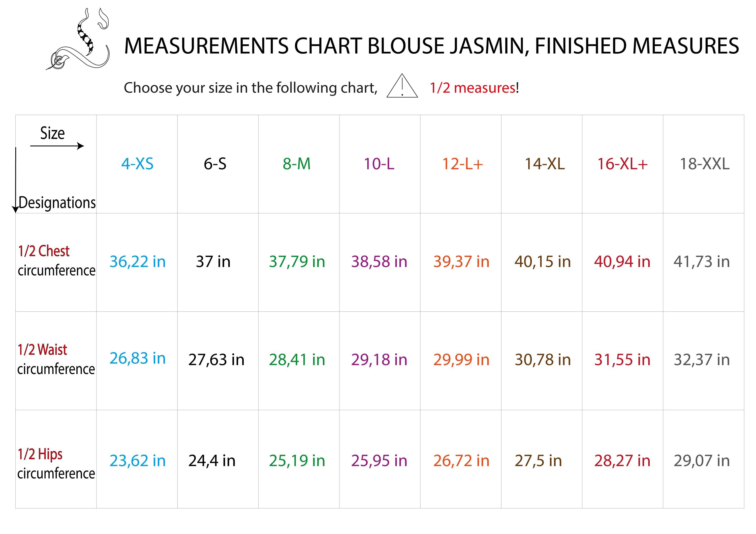Select the 14-XL size header
The width and height of the screenshot is (756, 534).
545,164
